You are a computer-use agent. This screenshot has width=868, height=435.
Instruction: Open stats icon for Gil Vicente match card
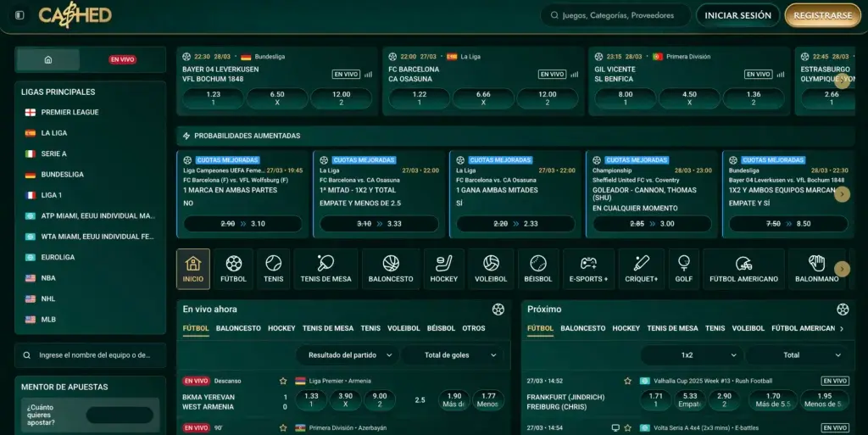coord(780,74)
